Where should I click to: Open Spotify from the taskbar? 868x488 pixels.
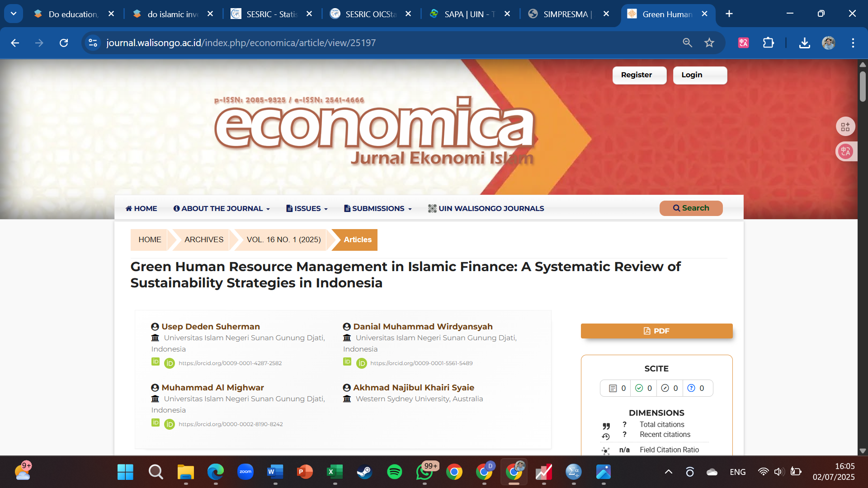(394, 472)
